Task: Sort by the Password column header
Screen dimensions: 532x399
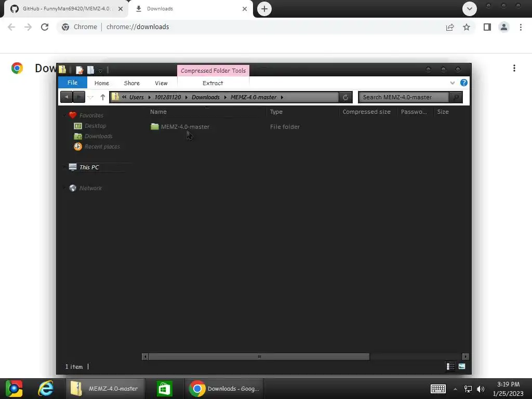Action: pyautogui.click(x=415, y=112)
